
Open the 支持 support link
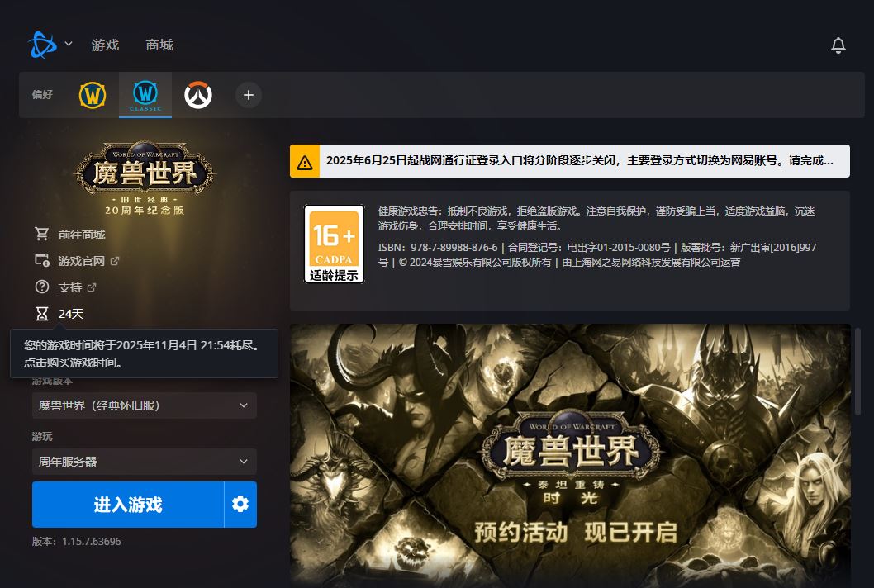click(70, 287)
